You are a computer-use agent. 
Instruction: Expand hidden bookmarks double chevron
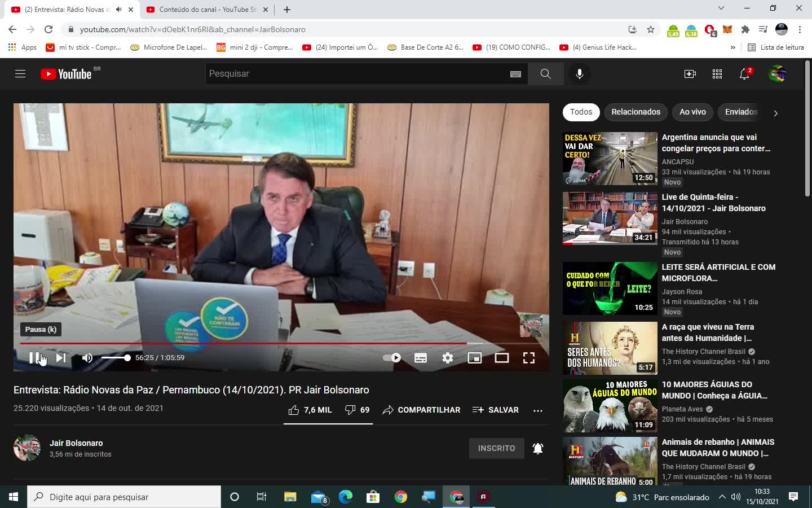(x=732, y=47)
